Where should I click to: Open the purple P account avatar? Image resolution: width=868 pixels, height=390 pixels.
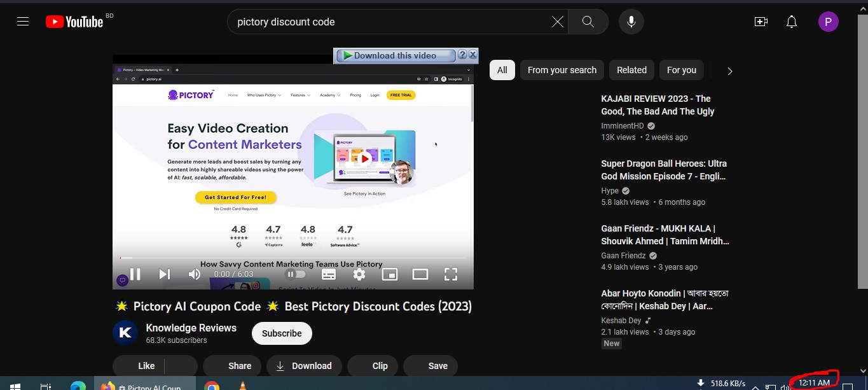828,22
